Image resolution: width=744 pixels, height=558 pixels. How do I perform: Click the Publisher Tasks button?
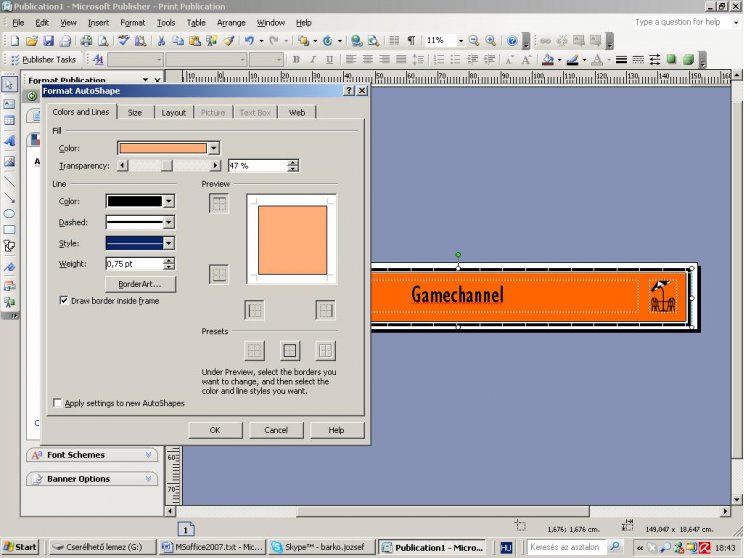pos(44,60)
